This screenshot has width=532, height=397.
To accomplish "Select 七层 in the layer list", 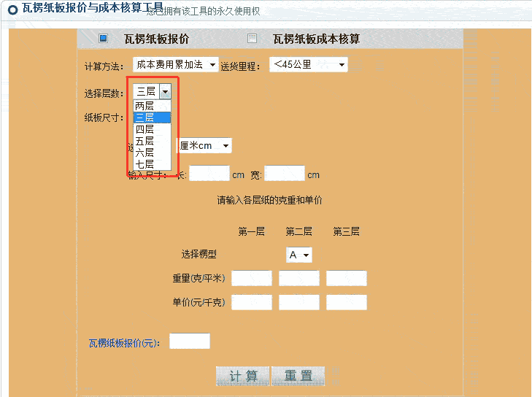I will pos(151,164).
